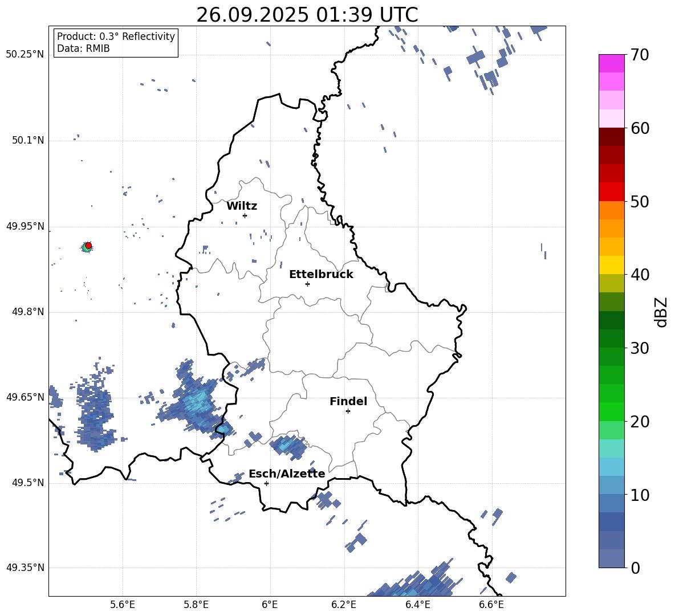Click the 6°E longitude label
The height and width of the screenshot is (616, 675).
(x=270, y=605)
